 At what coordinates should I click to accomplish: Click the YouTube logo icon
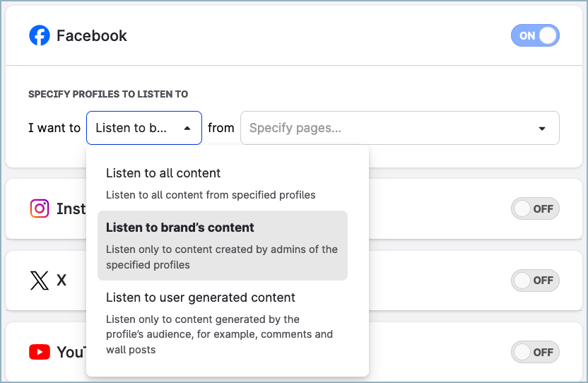coord(40,352)
